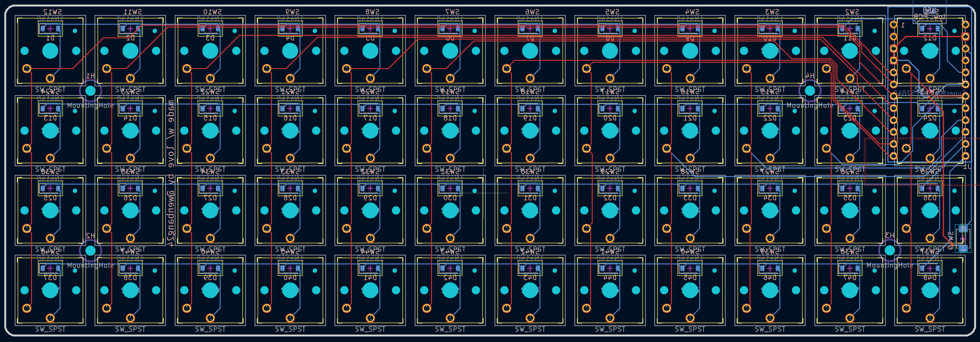Select diode D18 footprint
The image size is (980, 342).
click(450, 109)
